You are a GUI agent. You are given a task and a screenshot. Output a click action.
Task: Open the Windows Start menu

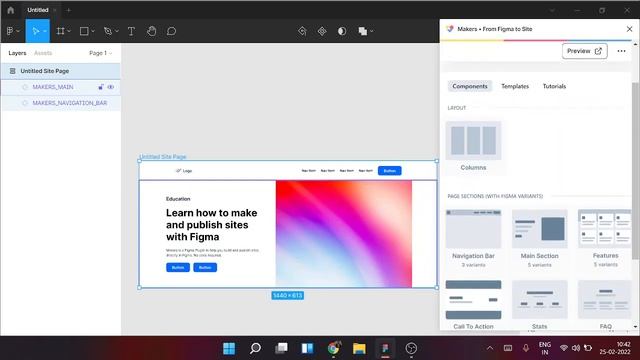point(229,348)
